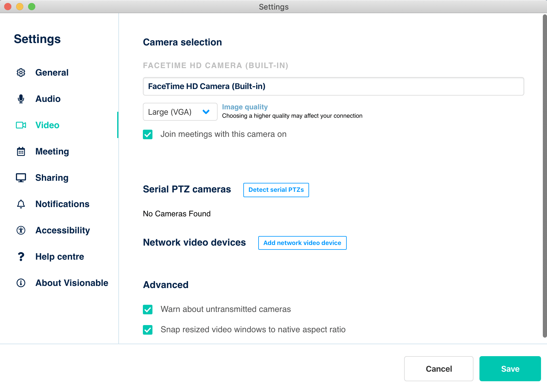Click the General settings gear icon
547x392 pixels.
click(21, 72)
